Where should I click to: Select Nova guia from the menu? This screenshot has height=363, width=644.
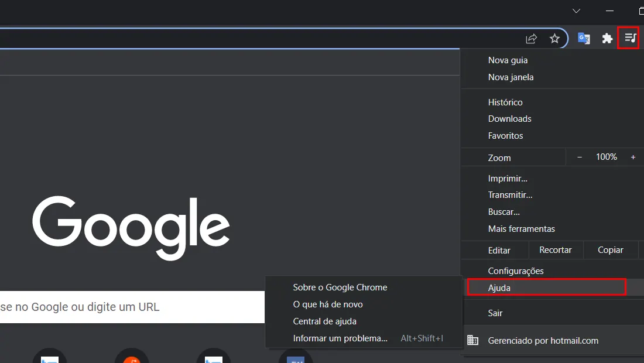click(553, 60)
